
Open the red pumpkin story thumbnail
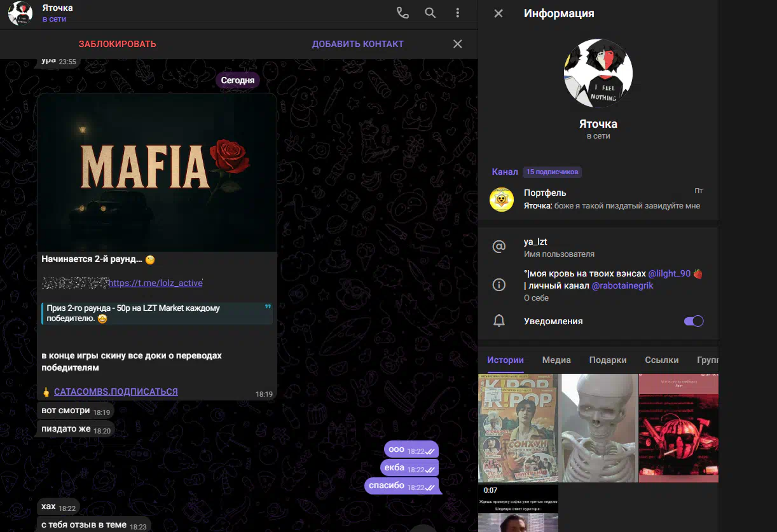(678, 428)
